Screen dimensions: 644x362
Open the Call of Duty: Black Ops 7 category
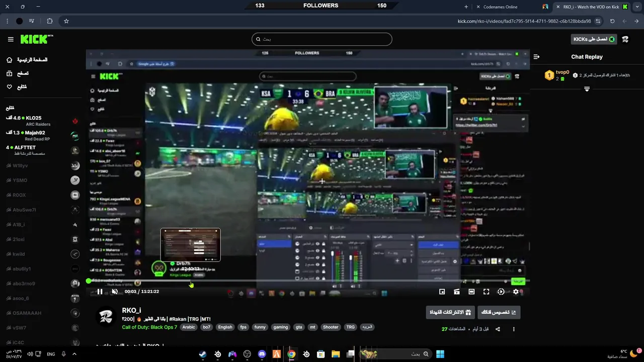pos(149,327)
